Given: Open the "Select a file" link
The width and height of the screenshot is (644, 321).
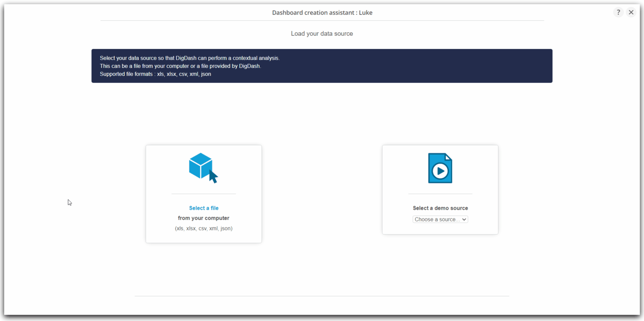Looking at the screenshot, I should click(204, 208).
